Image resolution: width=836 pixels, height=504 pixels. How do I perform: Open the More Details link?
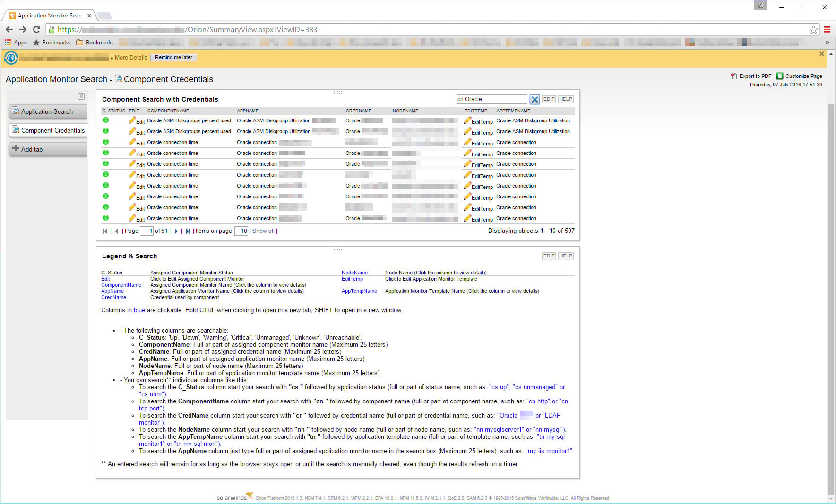pos(130,57)
